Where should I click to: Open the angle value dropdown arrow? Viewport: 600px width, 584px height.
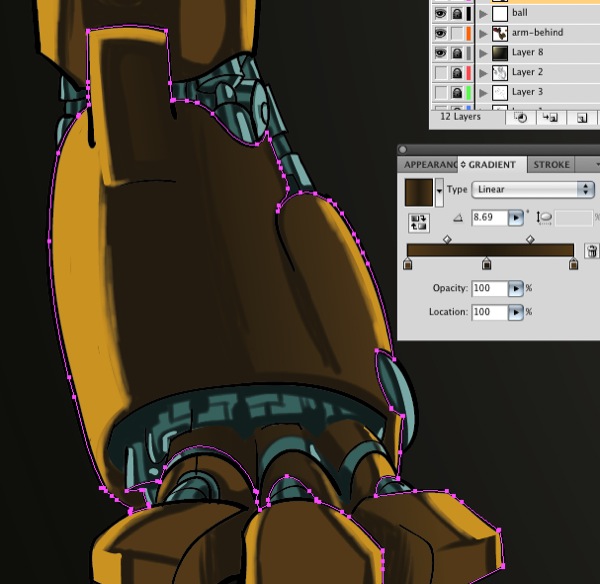[x=516, y=218]
